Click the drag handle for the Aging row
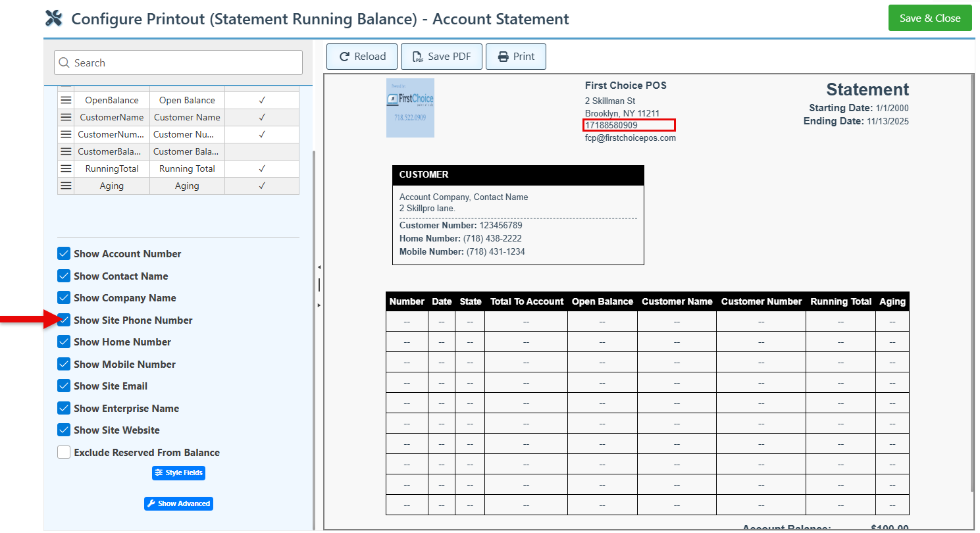This screenshot has width=980, height=533. coord(66,186)
